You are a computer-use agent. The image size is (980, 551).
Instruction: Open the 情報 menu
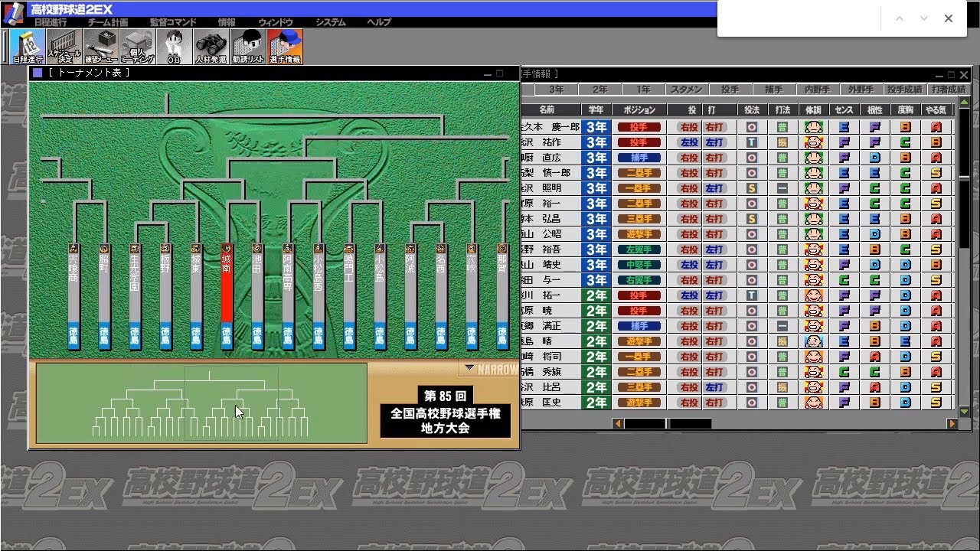click(227, 22)
